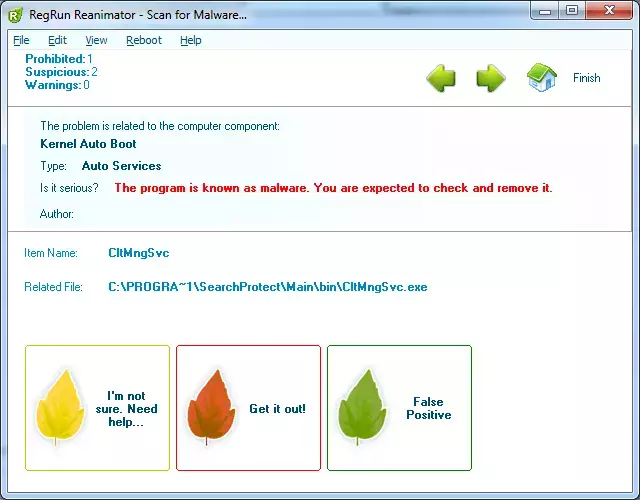
Task: Open the Help menu
Action: [x=191, y=40]
